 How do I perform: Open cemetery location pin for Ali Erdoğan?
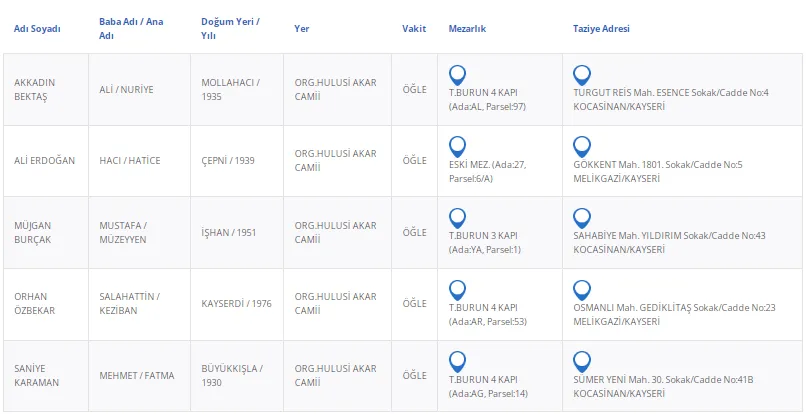click(457, 146)
